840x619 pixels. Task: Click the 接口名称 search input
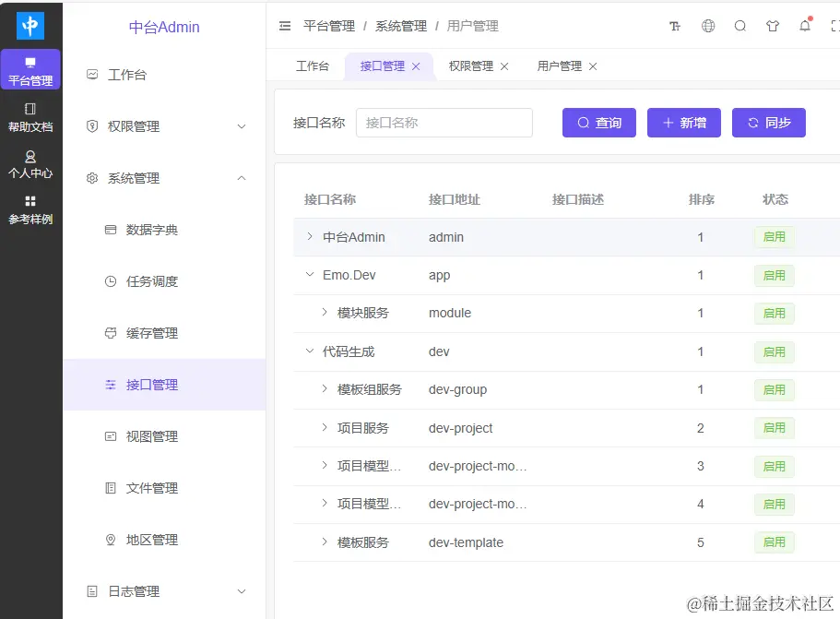pos(444,123)
